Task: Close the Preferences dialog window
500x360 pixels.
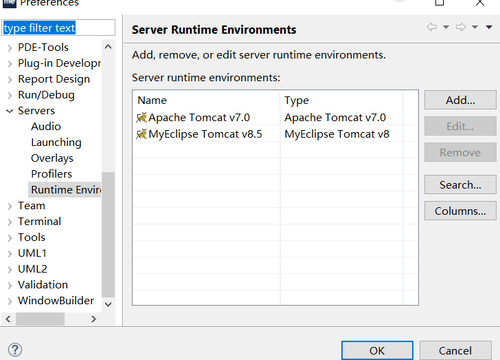Action: coord(480,3)
